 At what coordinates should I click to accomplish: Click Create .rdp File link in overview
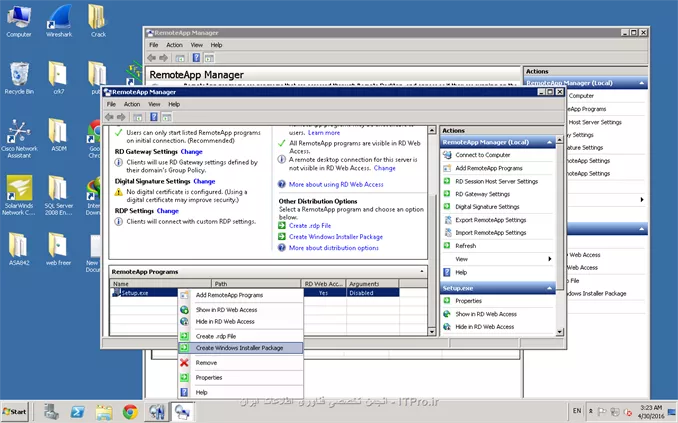pyautogui.click(x=310, y=226)
